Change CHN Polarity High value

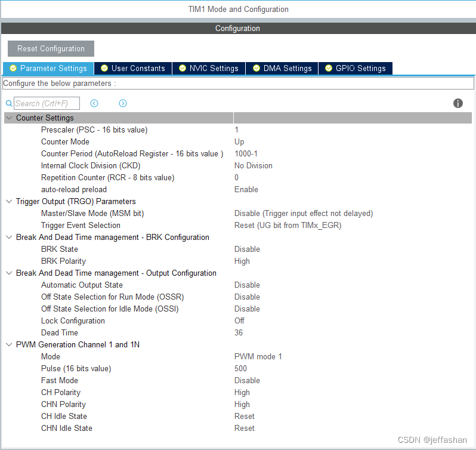click(x=242, y=404)
